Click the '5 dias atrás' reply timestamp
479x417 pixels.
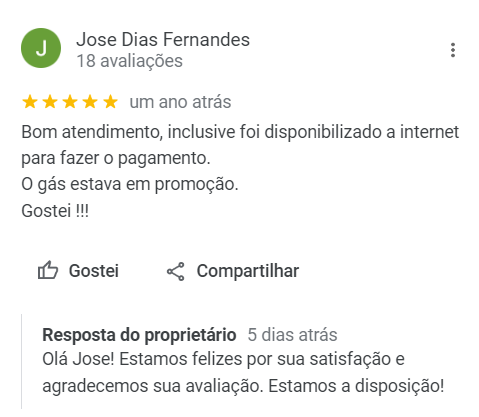(292, 335)
